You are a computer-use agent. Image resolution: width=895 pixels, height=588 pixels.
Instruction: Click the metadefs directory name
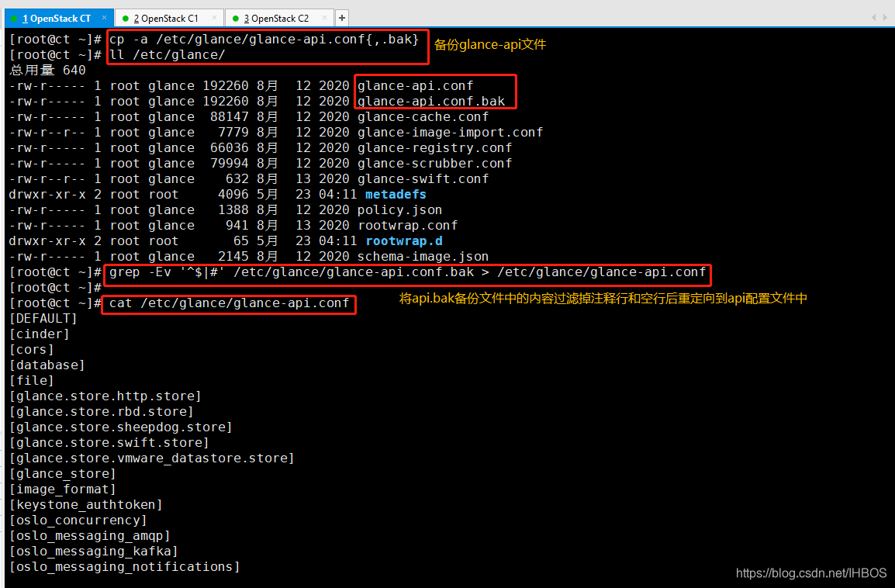point(396,194)
